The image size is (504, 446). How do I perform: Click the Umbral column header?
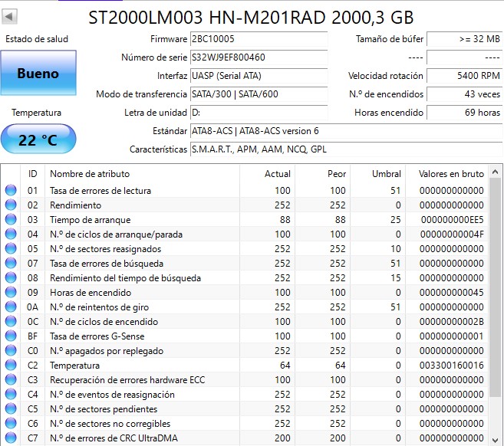[x=377, y=174]
